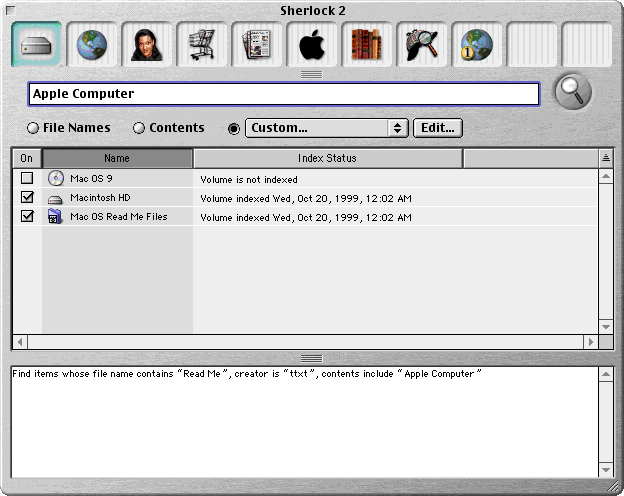Click the Index Status column header
The width and height of the screenshot is (624, 496).
point(328,158)
